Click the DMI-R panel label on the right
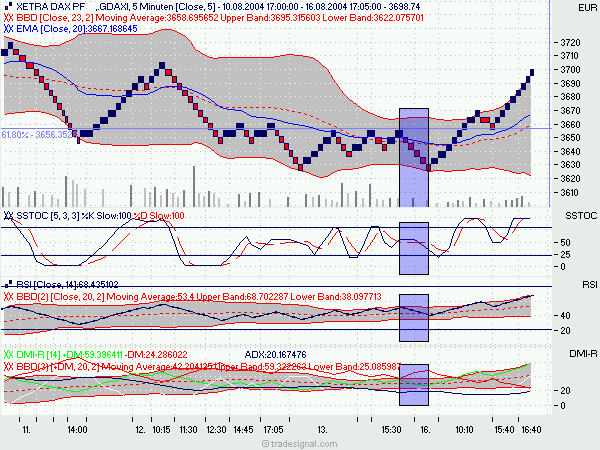Image resolution: width=600 pixels, height=450 pixels. click(x=583, y=354)
